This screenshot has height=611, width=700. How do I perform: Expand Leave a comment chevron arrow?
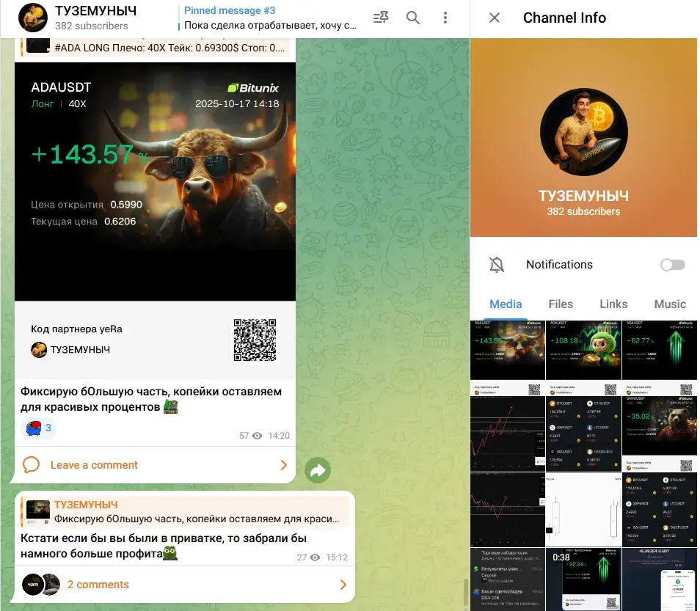(283, 465)
